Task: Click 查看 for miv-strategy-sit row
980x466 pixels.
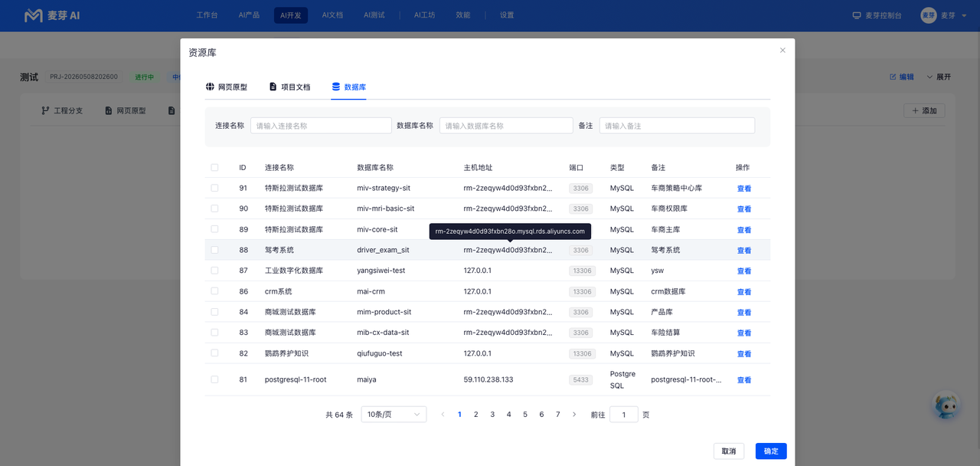Action: (x=744, y=189)
